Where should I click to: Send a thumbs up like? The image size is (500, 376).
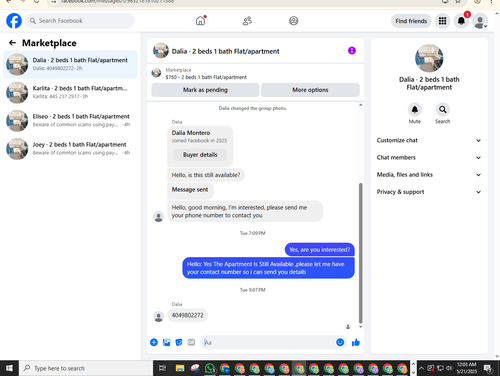pos(356,342)
